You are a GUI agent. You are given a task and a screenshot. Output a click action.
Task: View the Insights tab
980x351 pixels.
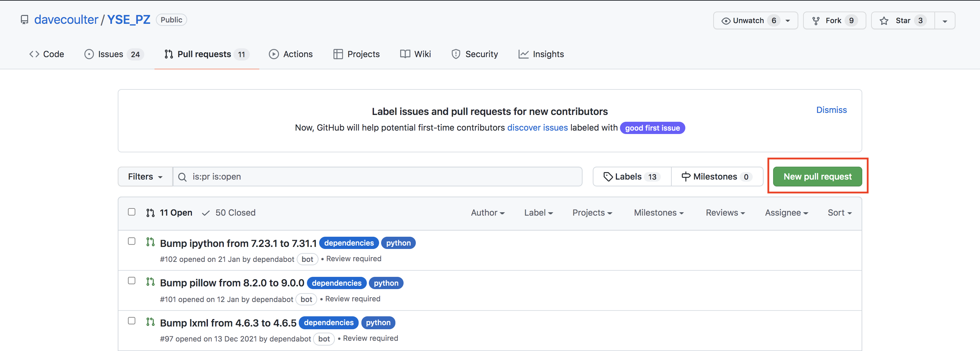[541, 54]
